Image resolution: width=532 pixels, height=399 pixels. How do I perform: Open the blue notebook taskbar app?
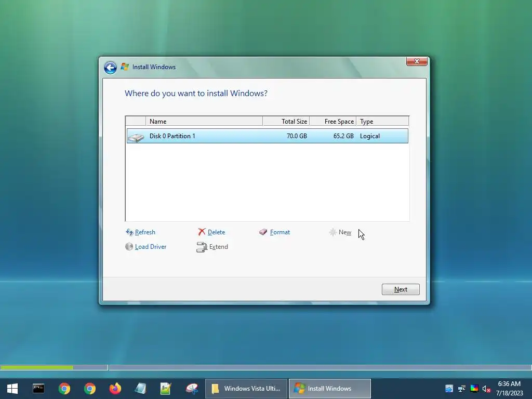point(140,389)
